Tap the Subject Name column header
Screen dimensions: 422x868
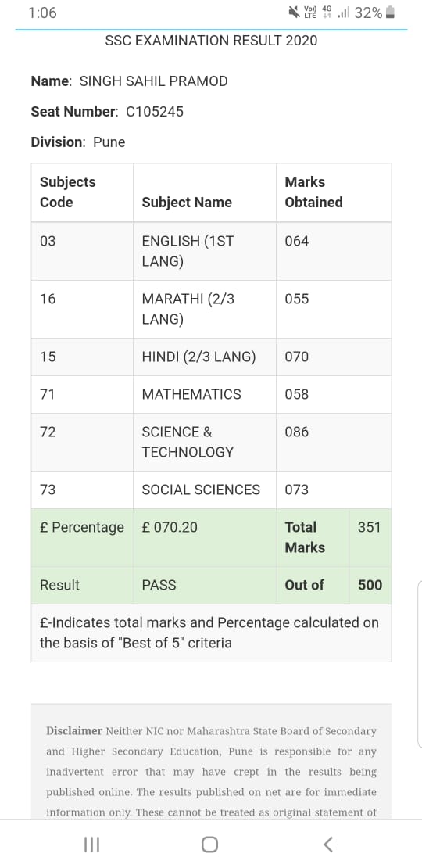click(187, 202)
